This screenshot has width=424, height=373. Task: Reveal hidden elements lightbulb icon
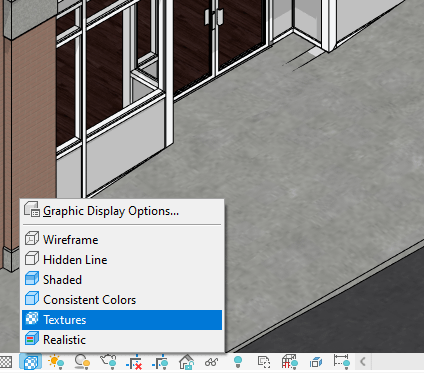[x=238, y=362]
